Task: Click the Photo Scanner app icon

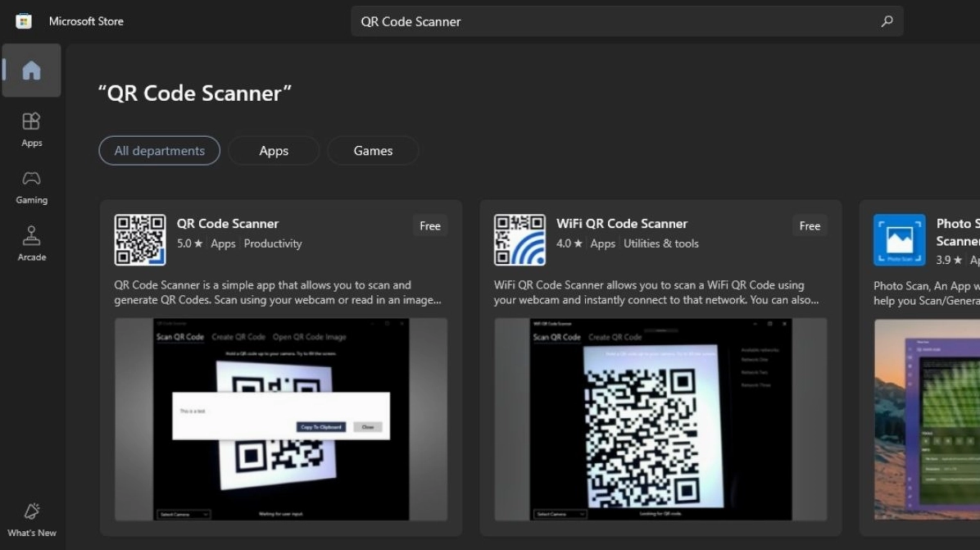Action: [x=899, y=239]
